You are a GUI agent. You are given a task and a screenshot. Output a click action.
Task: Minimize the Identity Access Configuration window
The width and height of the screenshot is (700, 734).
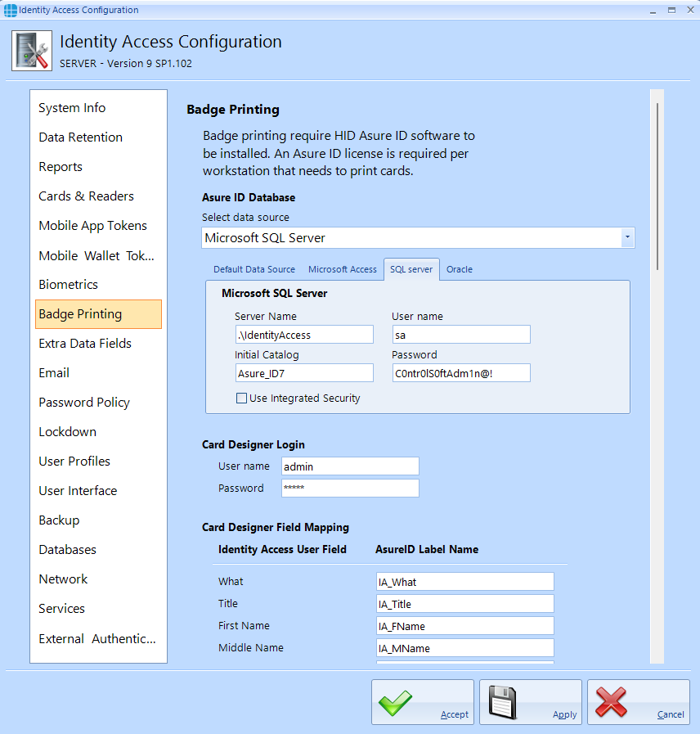click(653, 11)
